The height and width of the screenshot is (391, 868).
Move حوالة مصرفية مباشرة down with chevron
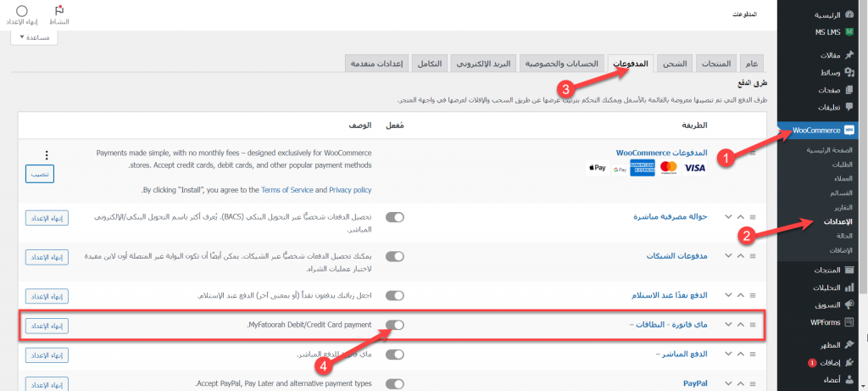728,217
